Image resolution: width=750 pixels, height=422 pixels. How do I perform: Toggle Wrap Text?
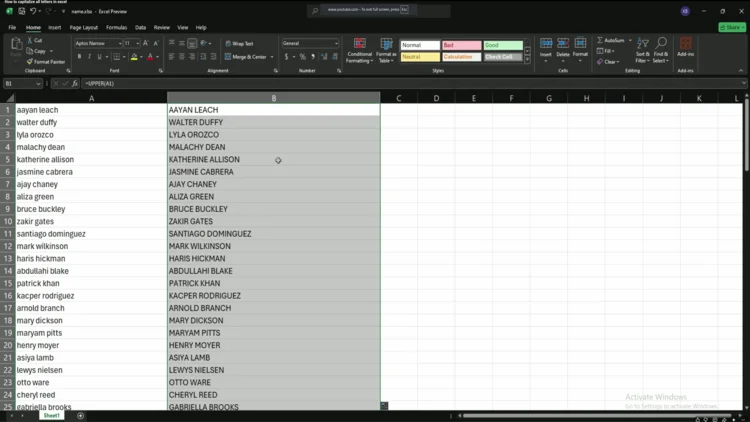click(239, 44)
